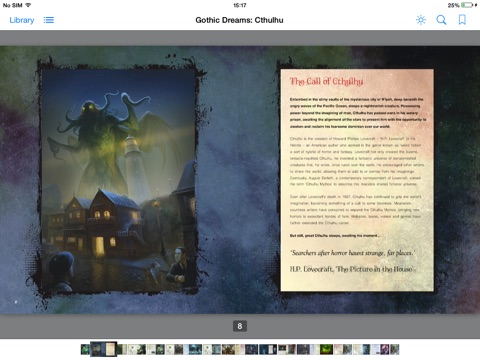480x360 pixels.
Task: Tap the 25% battery percentage
Action: click(453, 5)
